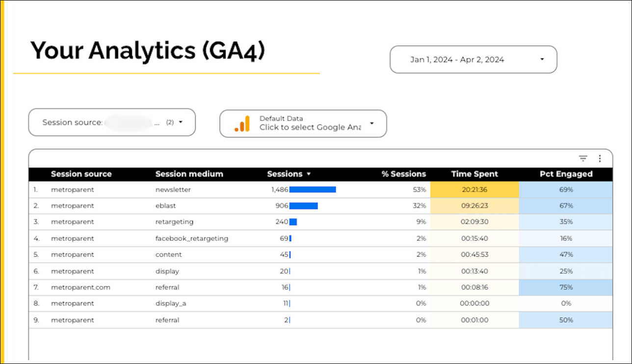
Task: Open the table's filter icon
Action: 582,158
